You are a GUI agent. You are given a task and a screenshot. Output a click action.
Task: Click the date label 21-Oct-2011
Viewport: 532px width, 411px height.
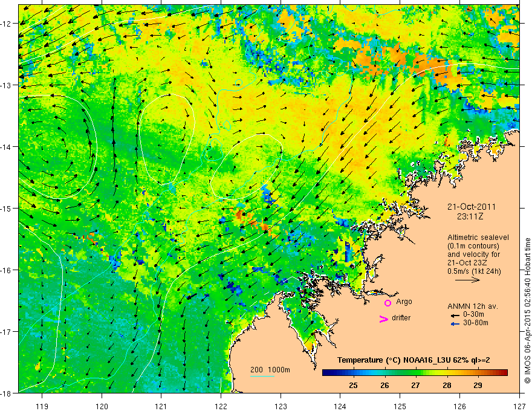472,207
